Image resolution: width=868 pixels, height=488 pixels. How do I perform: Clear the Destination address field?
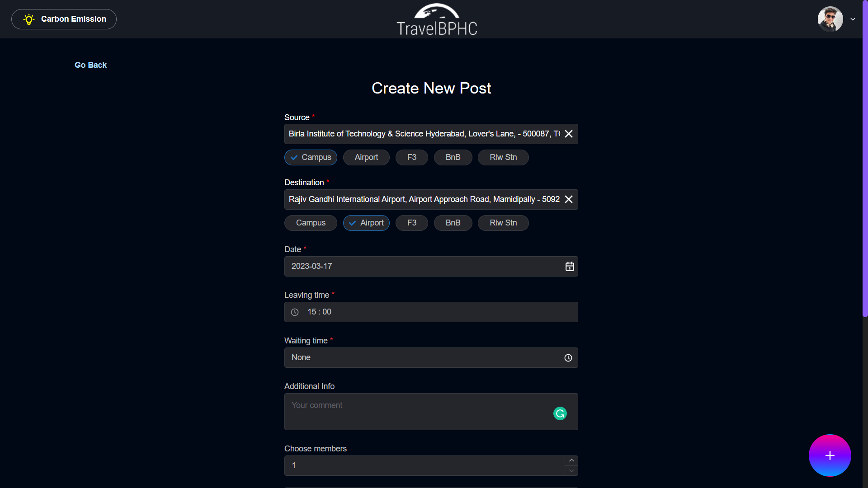[x=569, y=199]
